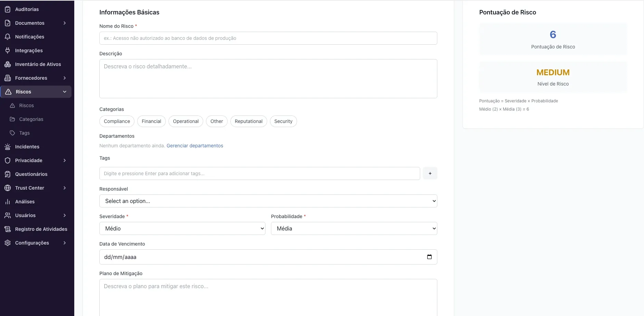Open the Probabilidade dropdown showing Média
Screen dimensions: 644x316
pos(354,228)
